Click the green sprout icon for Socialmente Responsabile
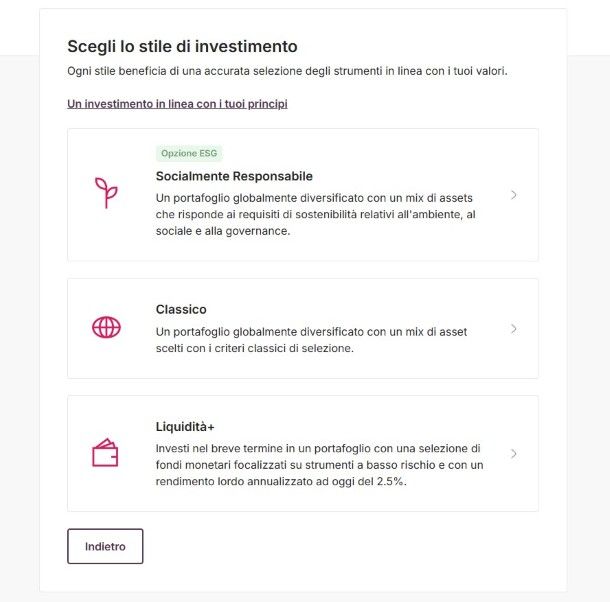This screenshot has width=610, height=602. [x=106, y=193]
